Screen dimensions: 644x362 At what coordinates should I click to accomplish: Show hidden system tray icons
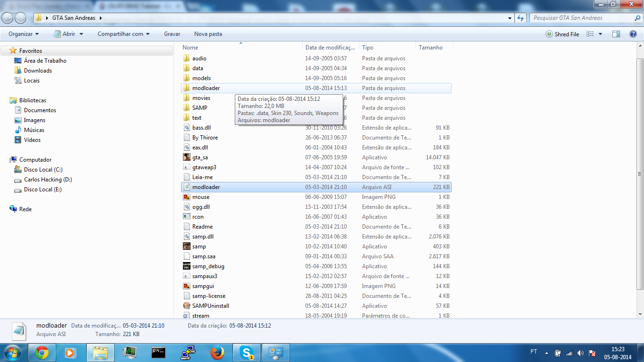tap(546, 353)
